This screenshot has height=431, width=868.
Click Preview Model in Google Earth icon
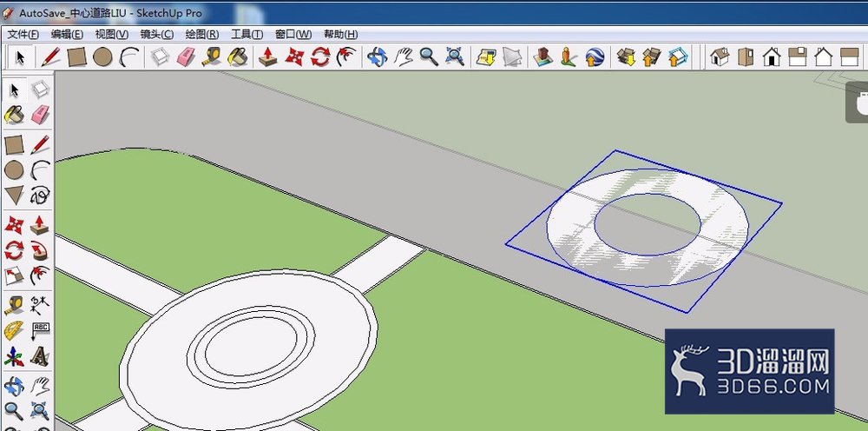pos(595,56)
